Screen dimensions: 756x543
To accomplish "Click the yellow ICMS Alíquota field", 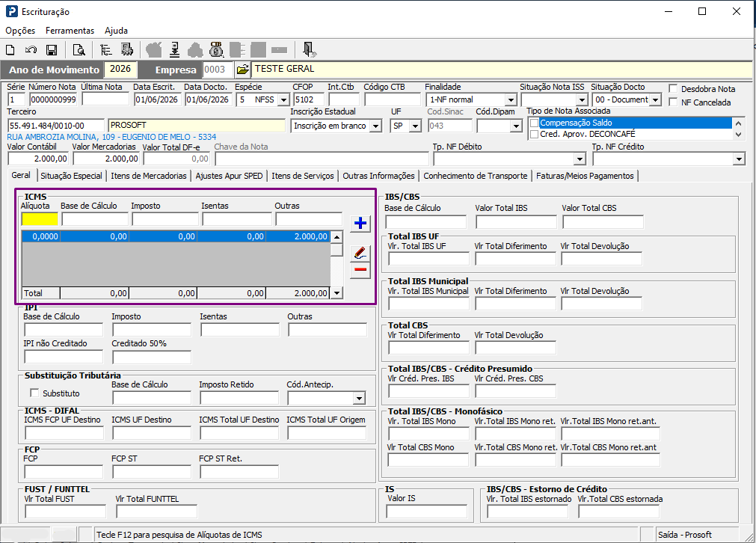I will [40, 219].
